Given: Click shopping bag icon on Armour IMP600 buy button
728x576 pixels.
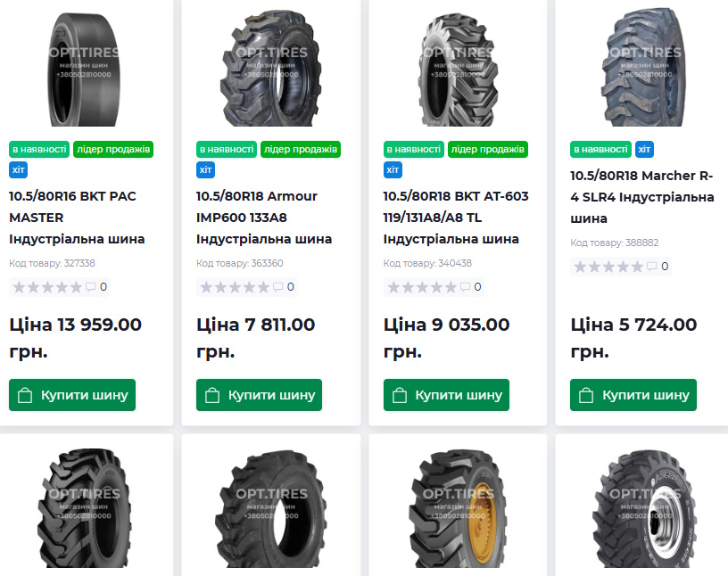Looking at the screenshot, I should (x=212, y=395).
